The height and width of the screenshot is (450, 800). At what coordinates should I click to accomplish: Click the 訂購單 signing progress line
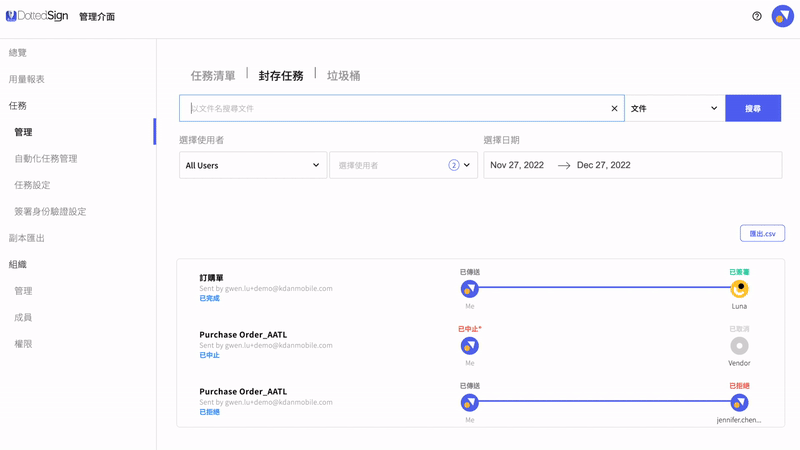(x=604, y=288)
